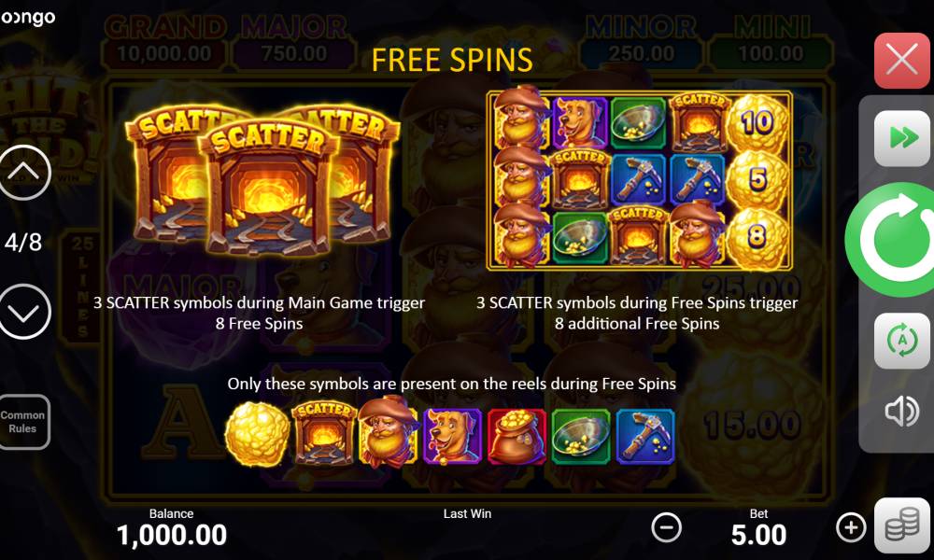The image size is (934, 560).
Task: Open Common Rules
Action: tap(23, 422)
